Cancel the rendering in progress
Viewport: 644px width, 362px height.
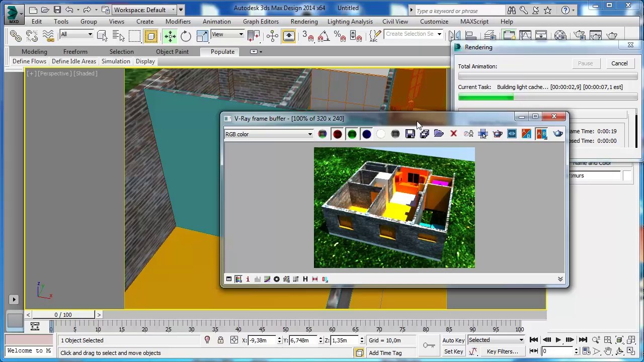pyautogui.click(x=619, y=63)
